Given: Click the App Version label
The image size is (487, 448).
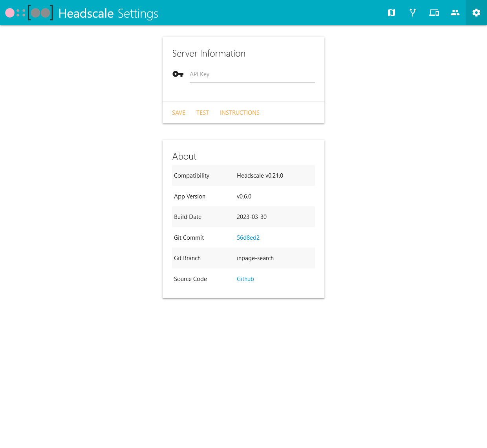Looking at the screenshot, I should pos(190,196).
